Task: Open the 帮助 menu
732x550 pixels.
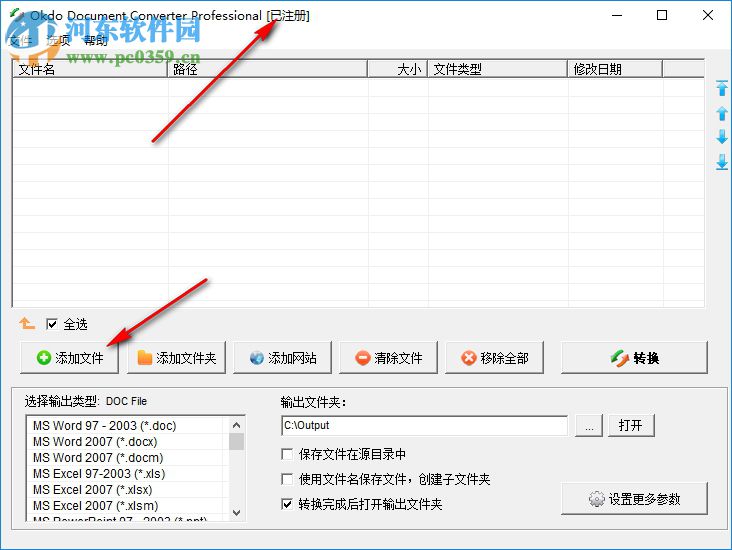Action: point(96,41)
